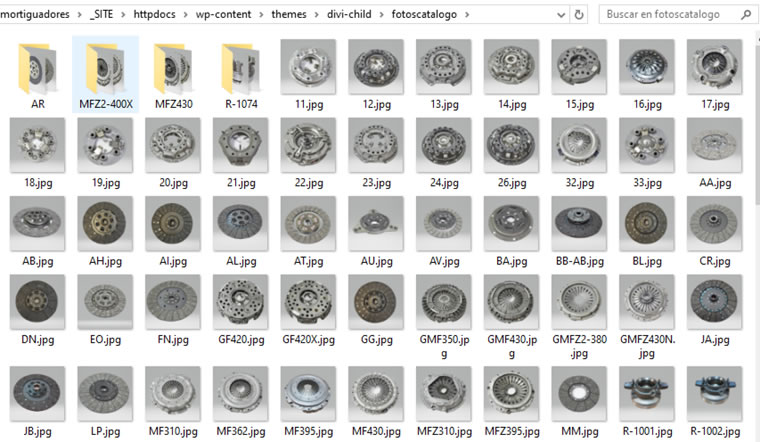Expand the chevron after wp-content breadcrumb
Screen dimensions: 760x442
tap(261, 15)
